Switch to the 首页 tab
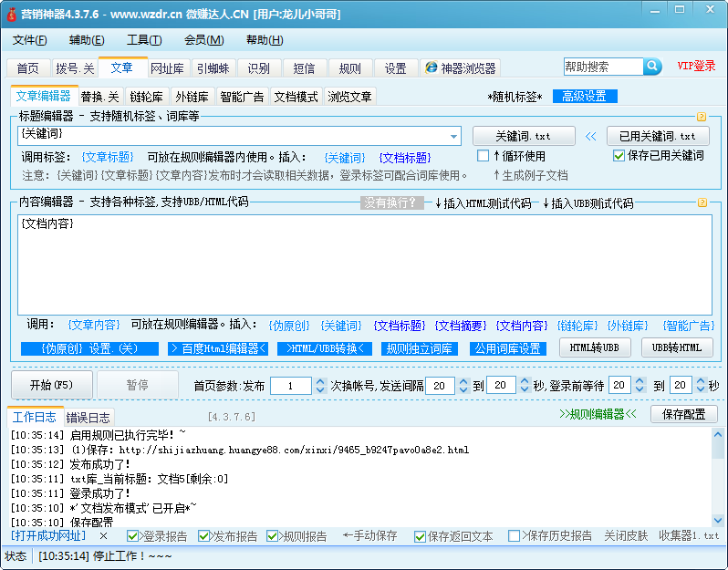Image resolution: width=728 pixels, height=570 pixels. click(x=28, y=68)
